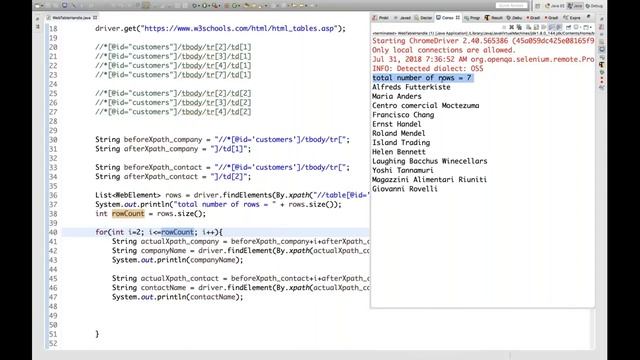Click the Open Perspective icon

(x=538, y=6)
